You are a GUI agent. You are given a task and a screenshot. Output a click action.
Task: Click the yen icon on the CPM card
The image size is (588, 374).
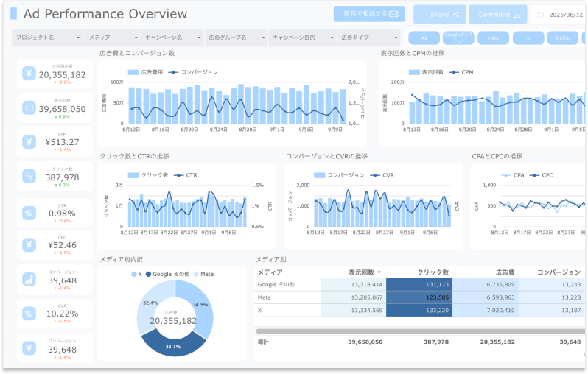tap(29, 142)
